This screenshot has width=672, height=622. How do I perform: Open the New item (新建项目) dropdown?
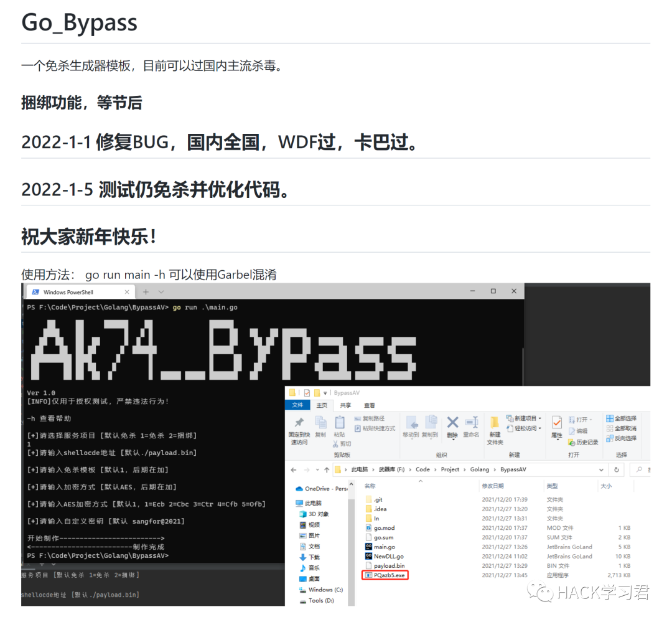tap(524, 418)
